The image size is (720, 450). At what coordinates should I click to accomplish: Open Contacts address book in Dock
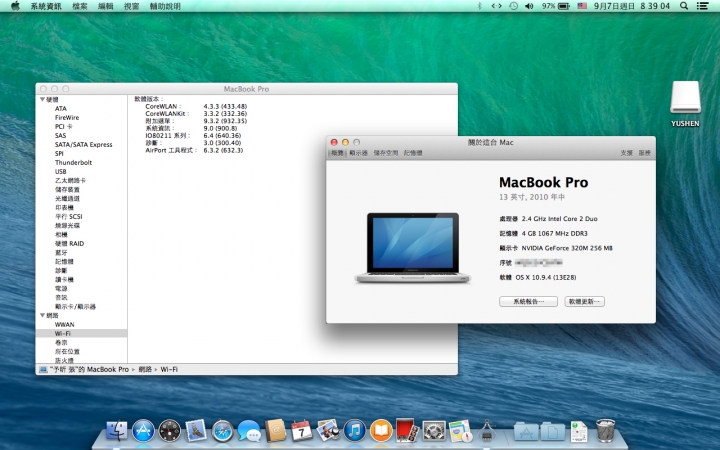click(x=276, y=431)
